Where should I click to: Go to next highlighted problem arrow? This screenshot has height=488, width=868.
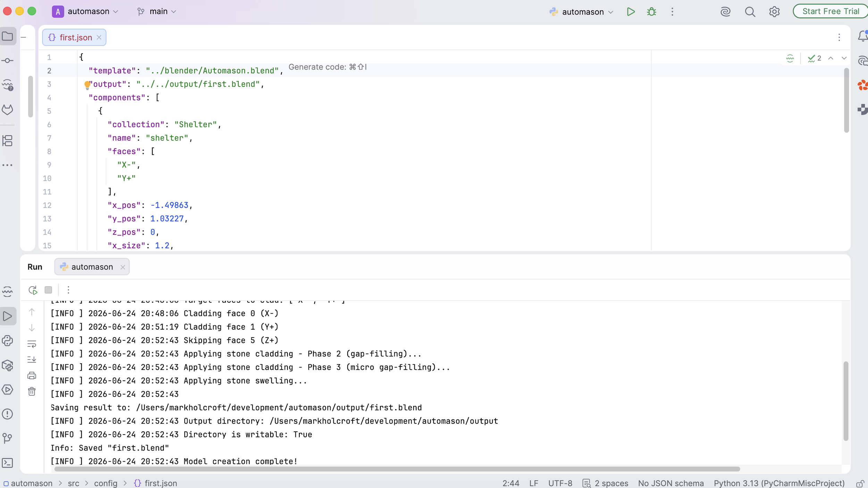point(844,58)
